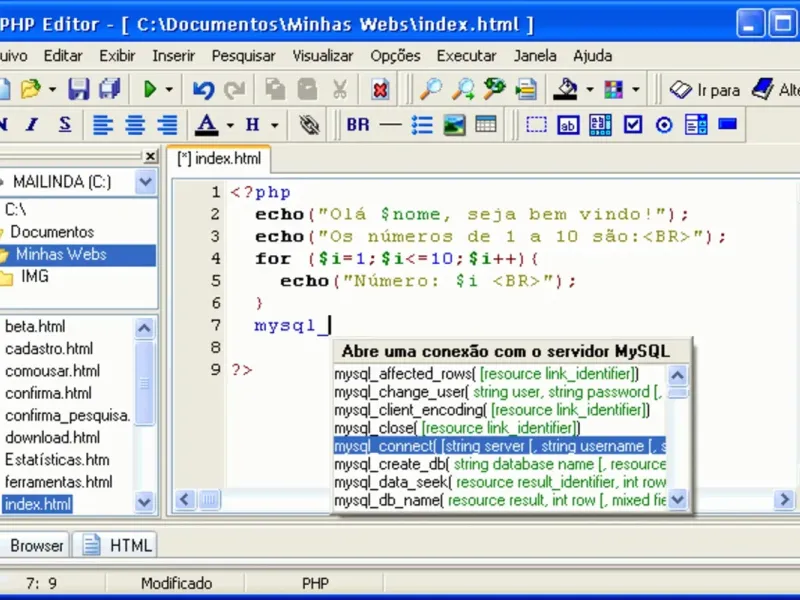This screenshot has width=800, height=600.
Task: Click the Copy icon in the toolbar
Action: (276, 89)
